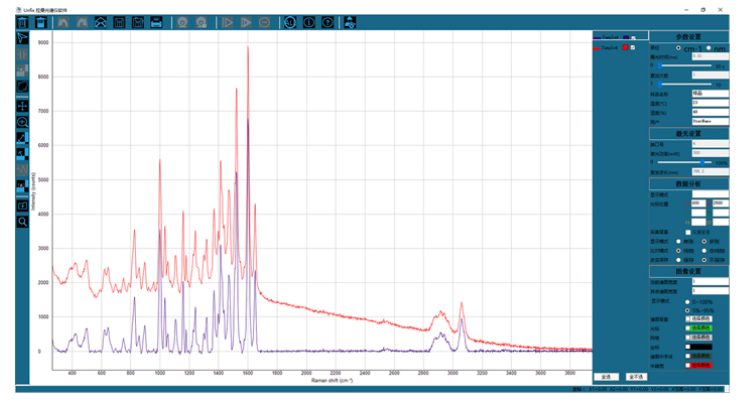Toggle the red spectrum legend checkbox
Image resolution: width=739 pixels, height=405 pixels.
tap(635, 47)
